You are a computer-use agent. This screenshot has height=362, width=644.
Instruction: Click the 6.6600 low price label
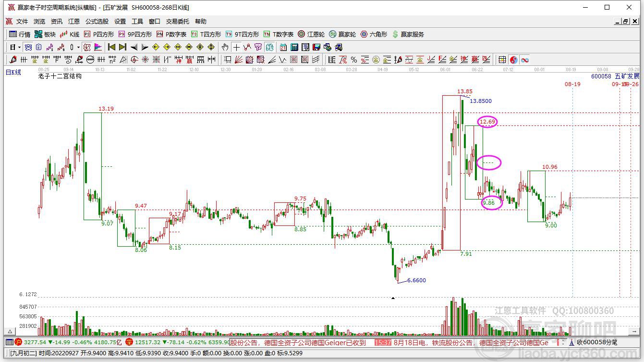416,280
